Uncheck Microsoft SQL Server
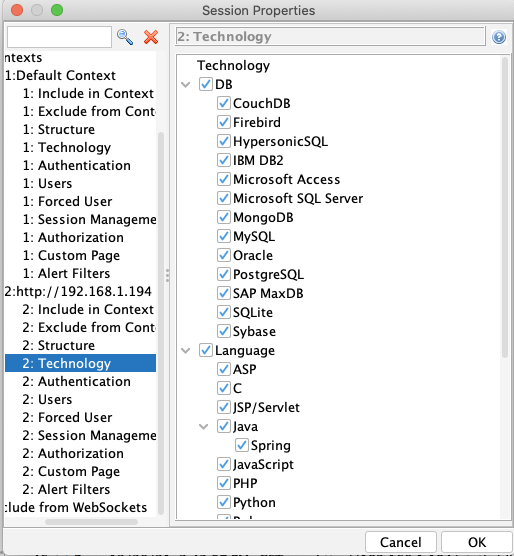Image resolution: width=514 pixels, height=556 pixels. [224, 198]
